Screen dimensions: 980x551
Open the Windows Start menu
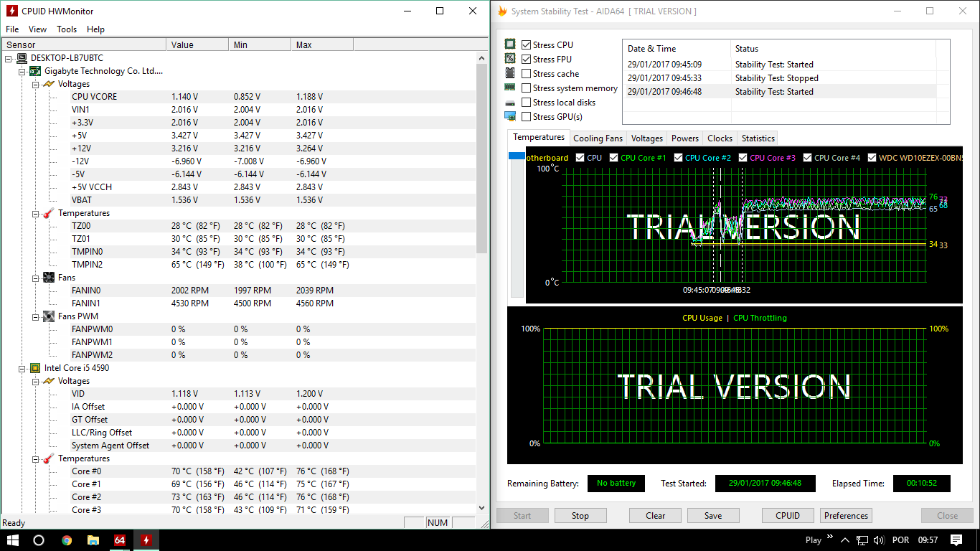tap(12, 540)
